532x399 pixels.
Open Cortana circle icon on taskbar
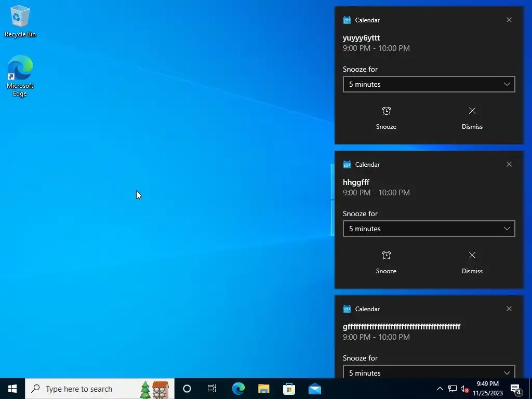pyautogui.click(x=187, y=389)
